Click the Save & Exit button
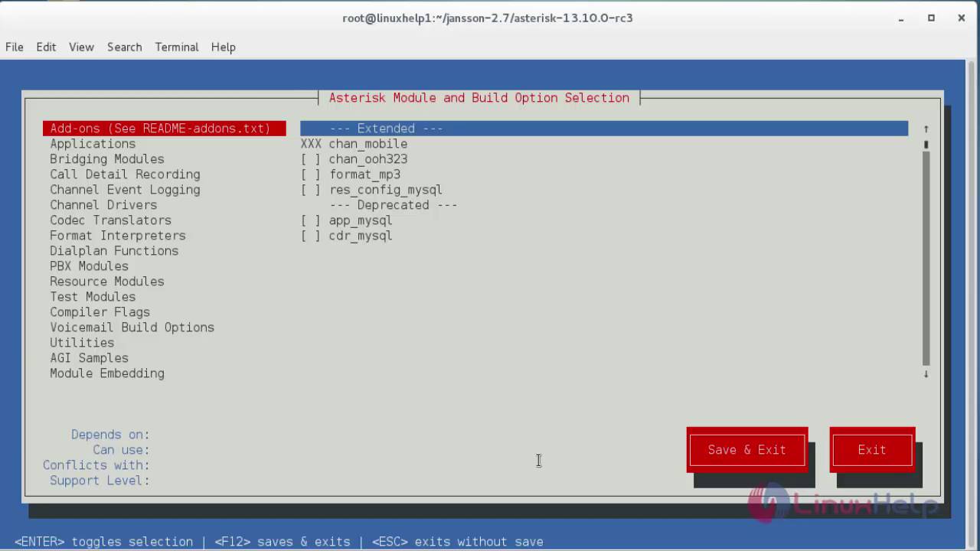Viewport: 980px width, 551px height. point(747,450)
